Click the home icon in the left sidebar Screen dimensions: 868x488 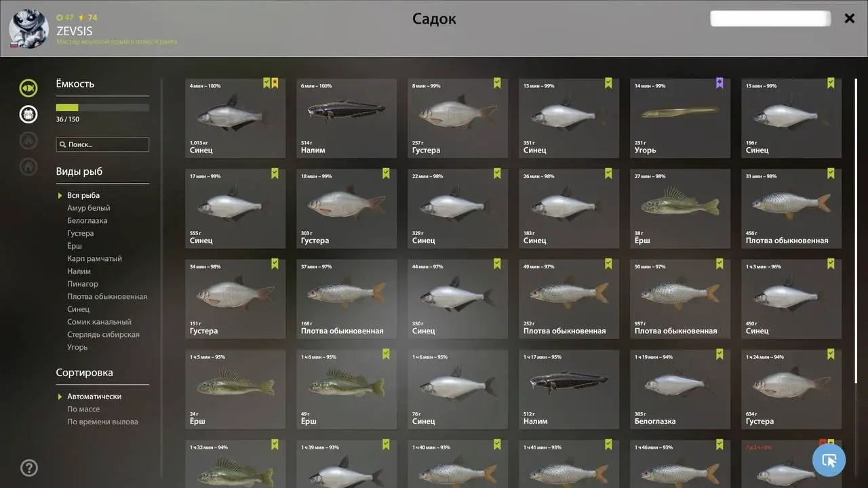coord(28,166)
